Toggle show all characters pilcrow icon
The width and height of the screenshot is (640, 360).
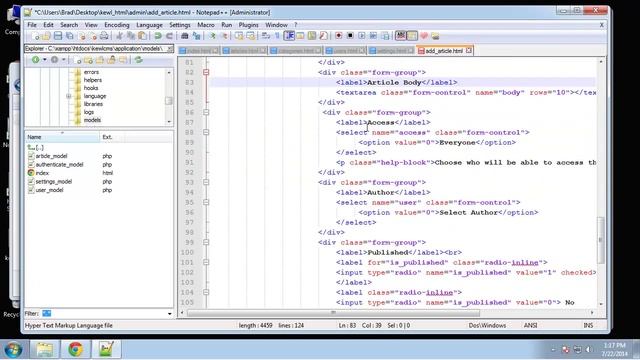click(x=277, y=36)
